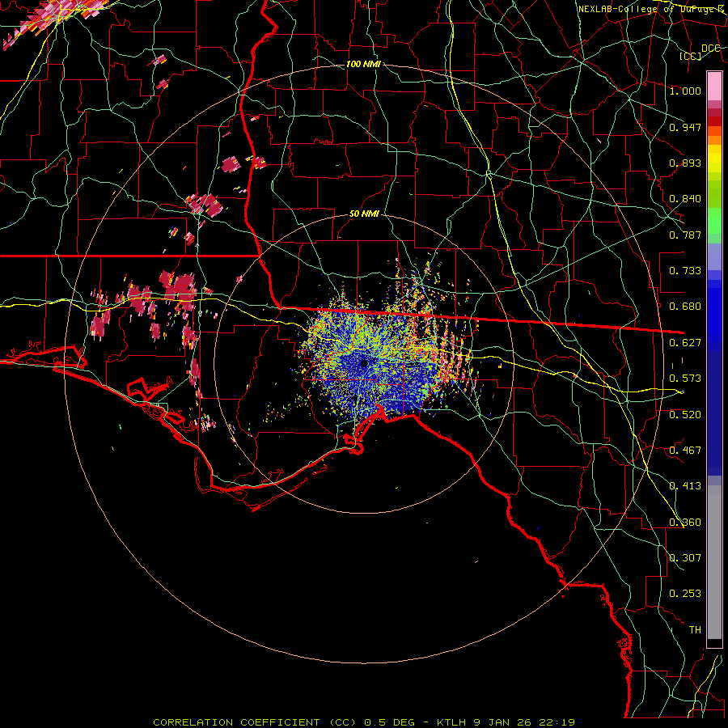The image size is (728, 728).
Task: Click the DCC [CC] legend title
Action: click(700, 52)
